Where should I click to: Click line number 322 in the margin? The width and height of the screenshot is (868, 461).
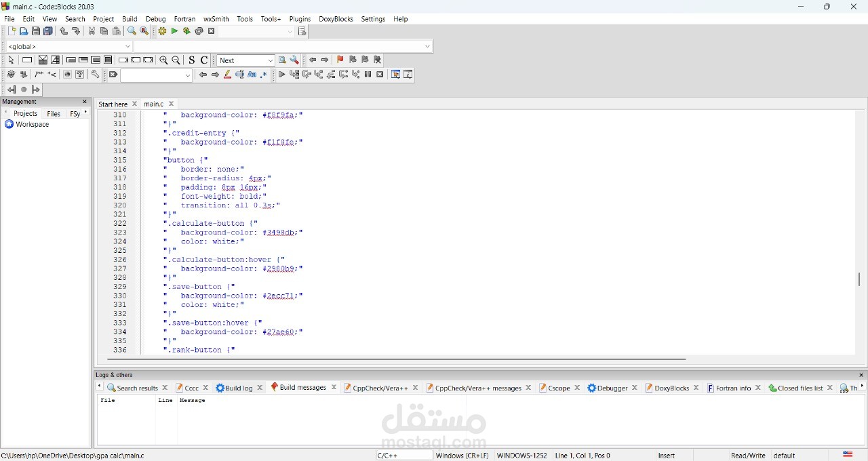[x=120, y=223]
